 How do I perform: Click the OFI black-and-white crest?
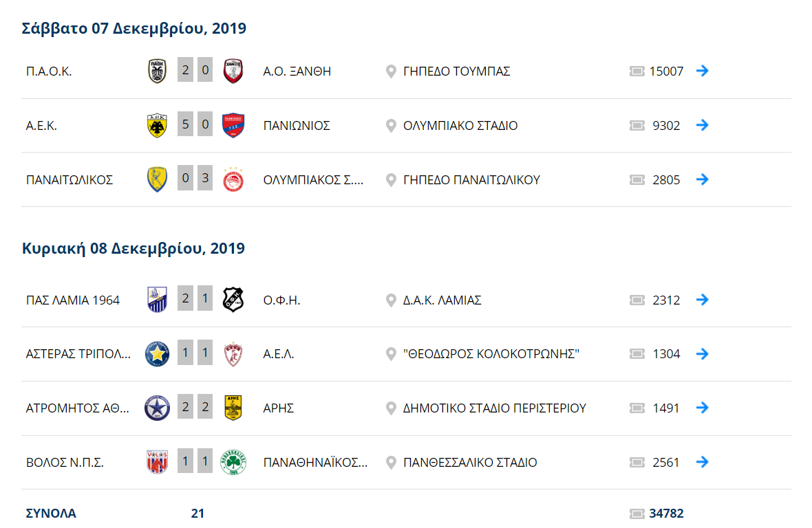pyautogui.click(x=233, y=300)
